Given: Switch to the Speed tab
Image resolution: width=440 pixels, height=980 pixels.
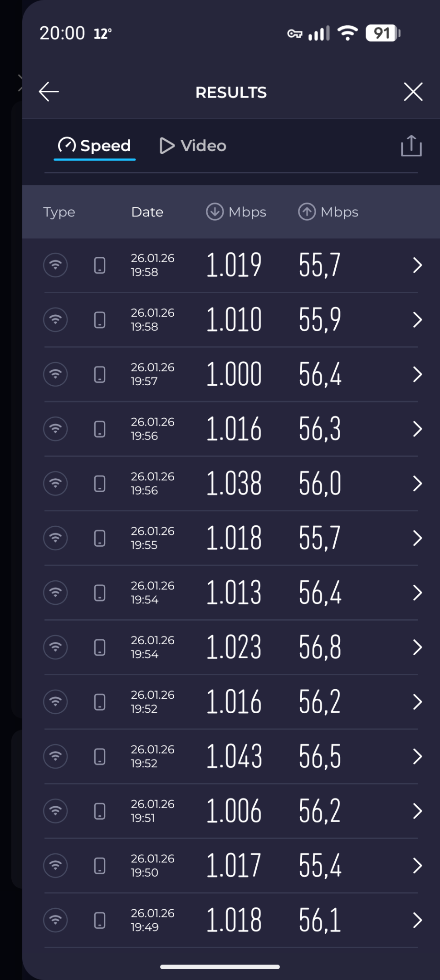Looking at the screenshot, I should (94, 146).
